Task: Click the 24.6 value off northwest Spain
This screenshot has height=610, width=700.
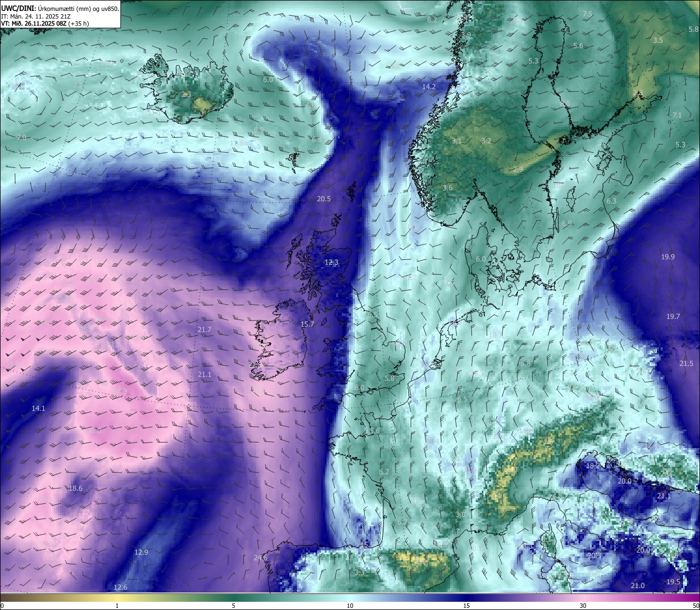Action: (x=260, y=557)
